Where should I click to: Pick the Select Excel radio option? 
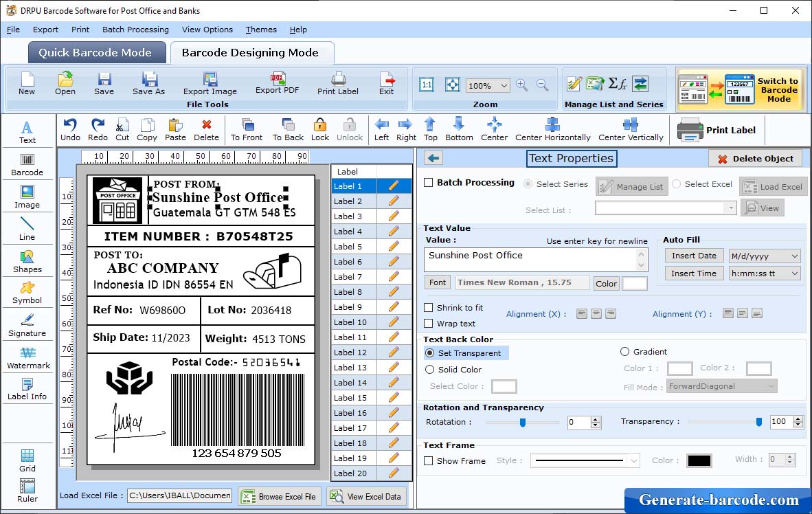point(676,184)
